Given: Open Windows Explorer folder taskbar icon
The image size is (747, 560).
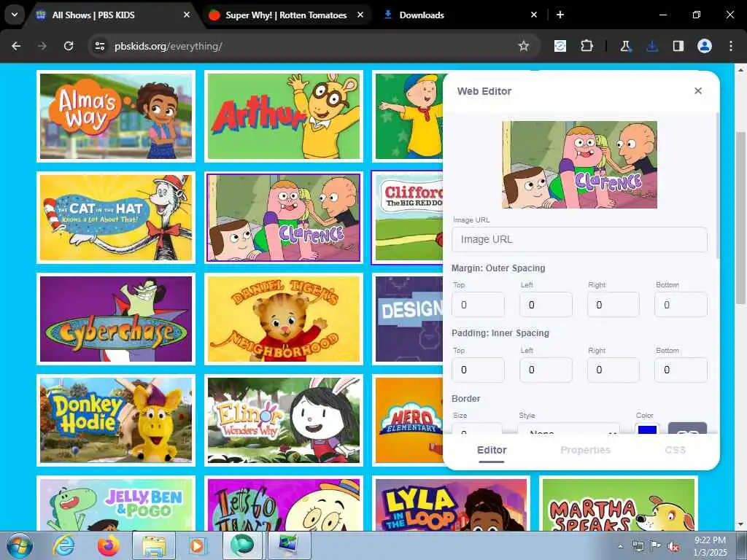Looking at the screenshot, I should click(x=154, y=545).
